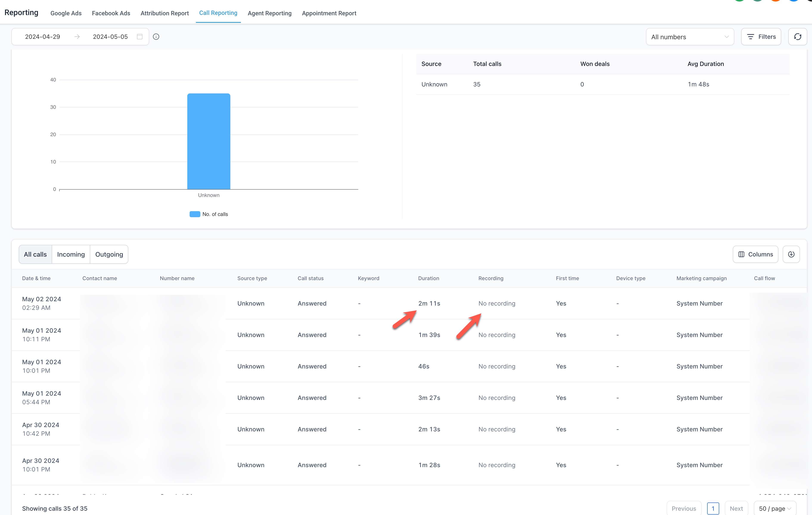Switch to the Incoming calls filter

(x=71, y=254)
